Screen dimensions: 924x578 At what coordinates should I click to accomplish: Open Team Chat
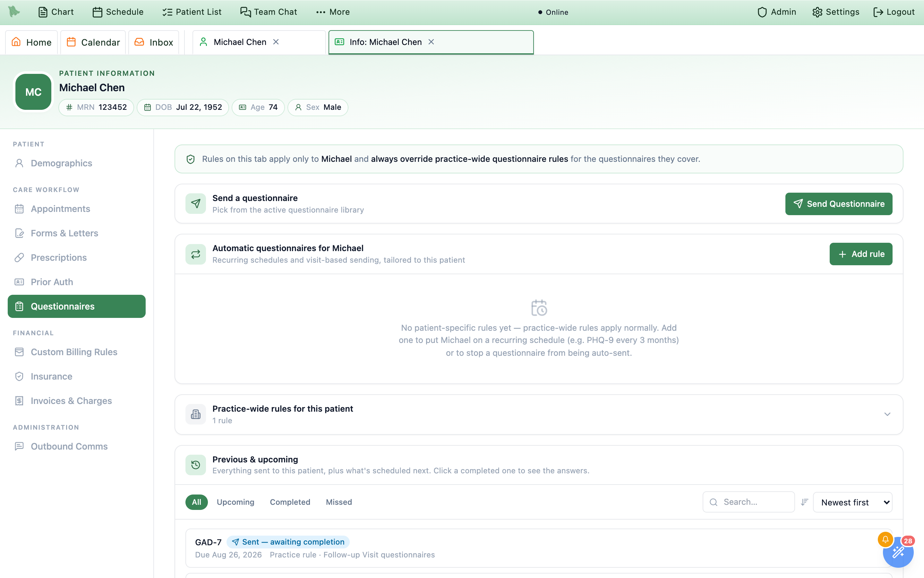point(269,12)
